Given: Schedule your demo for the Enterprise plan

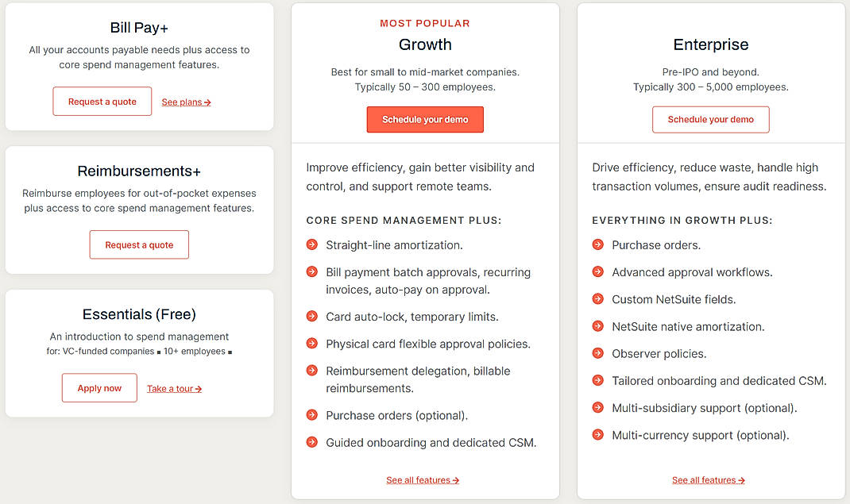Looking at the screenshot, I should coord(710,119).
